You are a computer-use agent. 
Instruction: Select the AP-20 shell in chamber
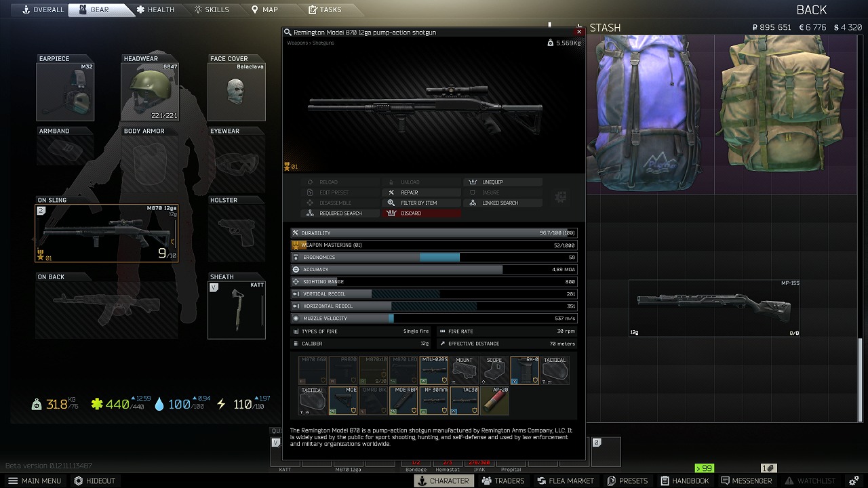point(494,401)
